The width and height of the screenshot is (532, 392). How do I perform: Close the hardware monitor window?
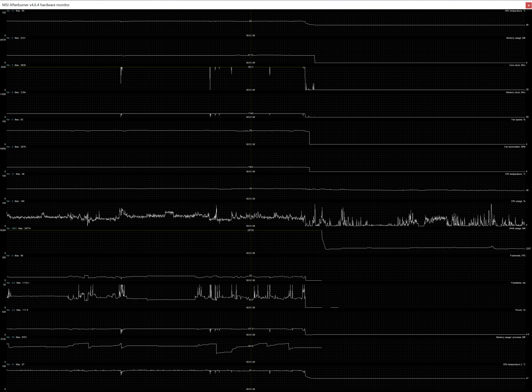pos(528,5)
